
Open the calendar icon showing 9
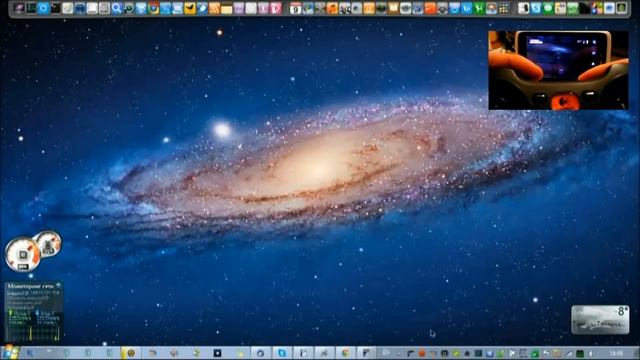click(295, 8)
